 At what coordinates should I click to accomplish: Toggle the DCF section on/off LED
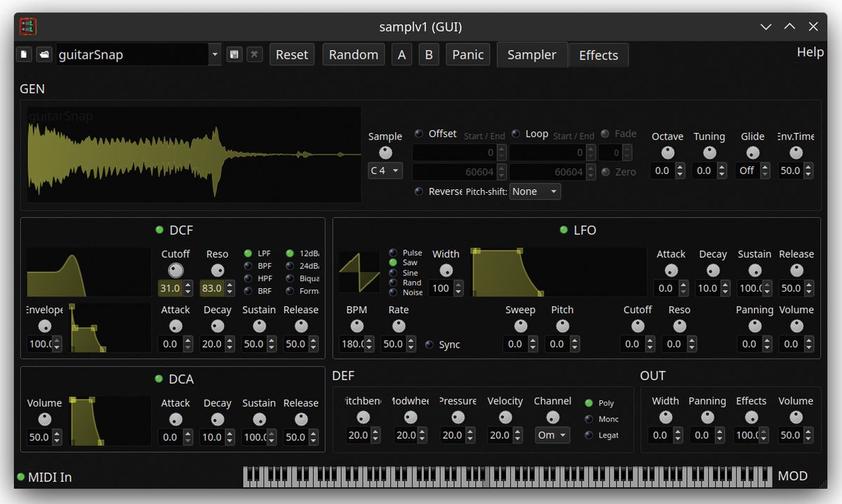click(159, 229)
